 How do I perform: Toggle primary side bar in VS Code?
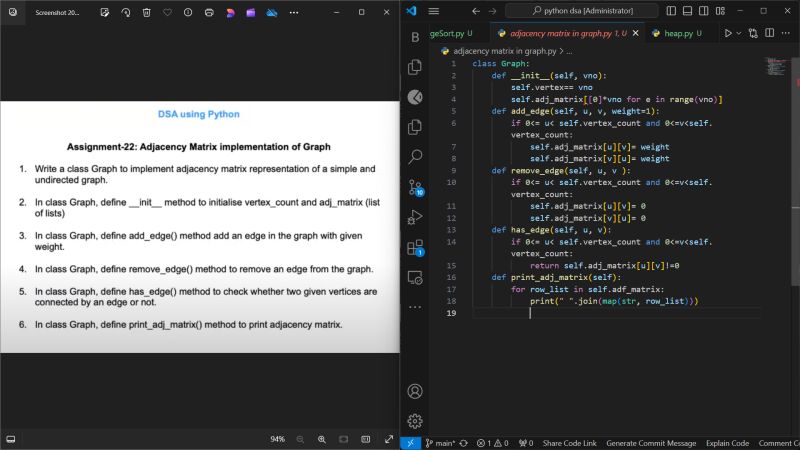671,11
